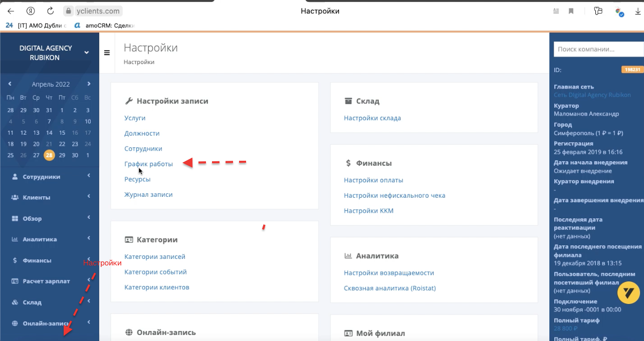The width and height of the screenshot is (644, 341).
Task: Open Сквозная аналитика (Roistat) link
Action: [390, 288]
